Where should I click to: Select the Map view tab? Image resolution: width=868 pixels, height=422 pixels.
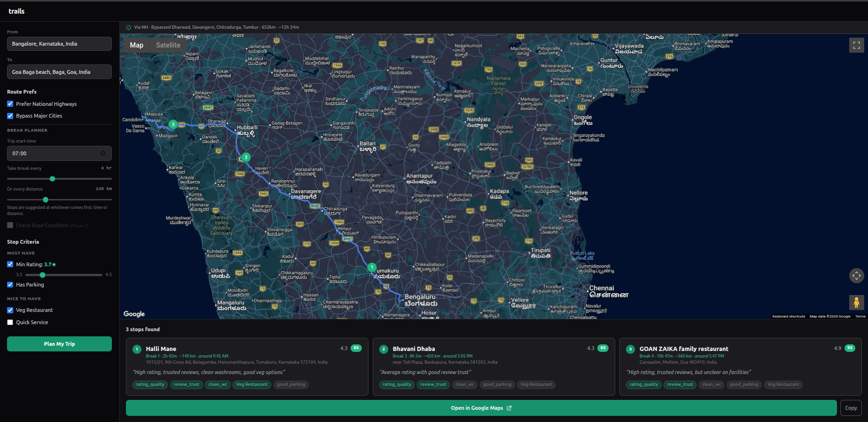point(136,45)
